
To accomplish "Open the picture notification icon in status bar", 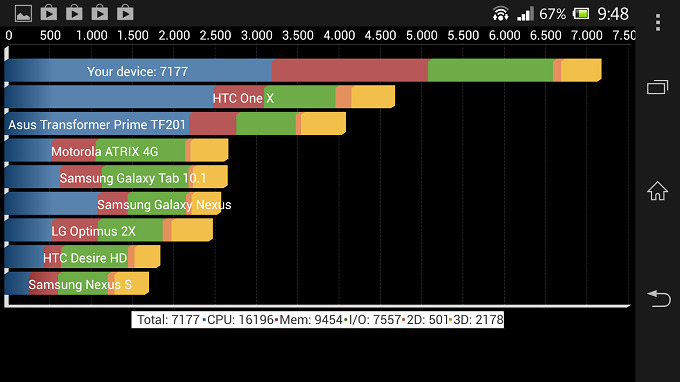I will pos(23,13).
